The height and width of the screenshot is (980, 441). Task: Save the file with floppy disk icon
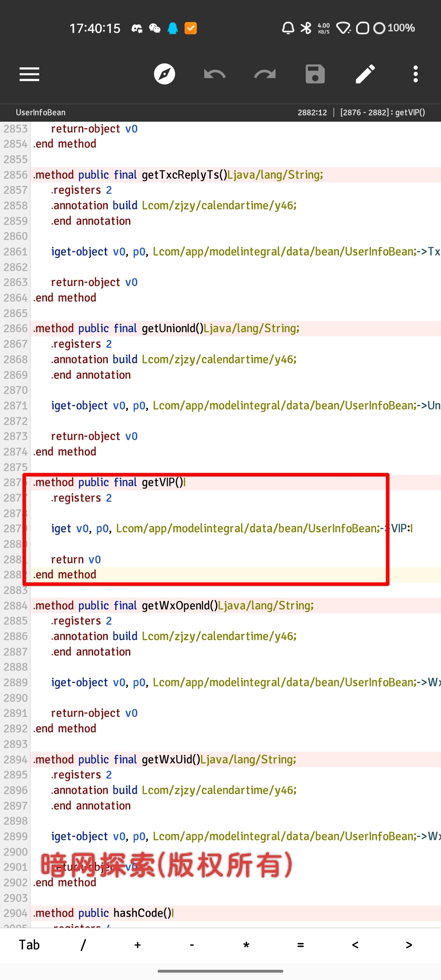click(x=315, y=74)
